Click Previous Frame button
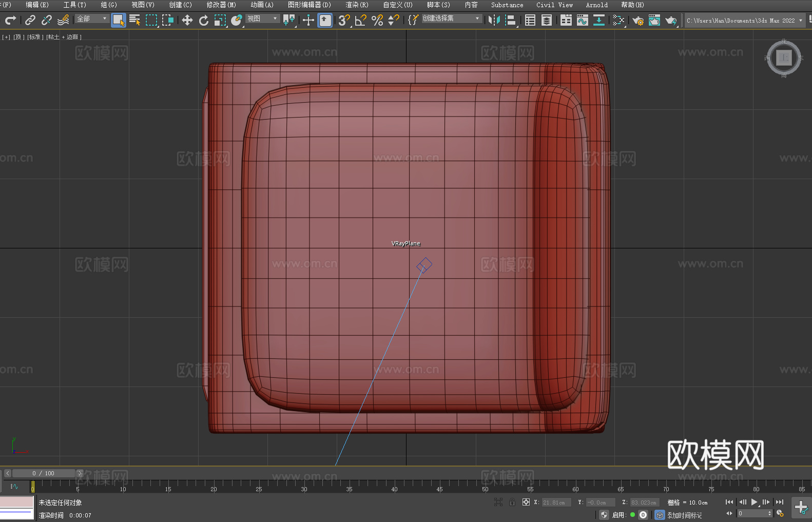Viewport: 812px width, 522px height. 742,502
